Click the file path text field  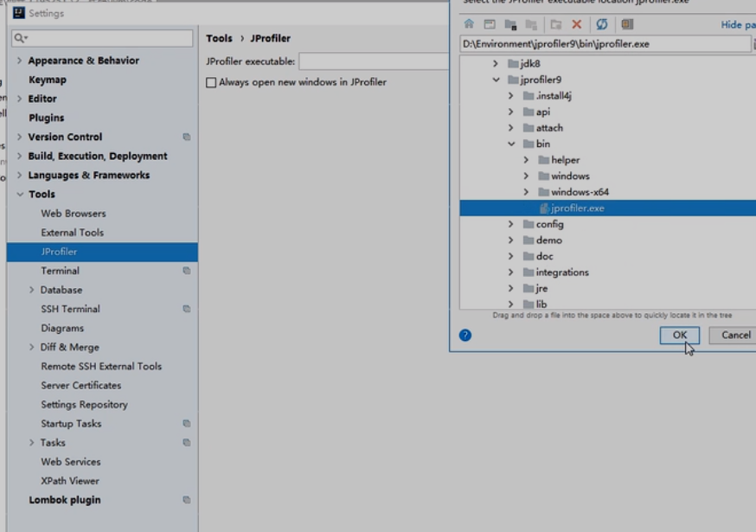pos(605,44)
